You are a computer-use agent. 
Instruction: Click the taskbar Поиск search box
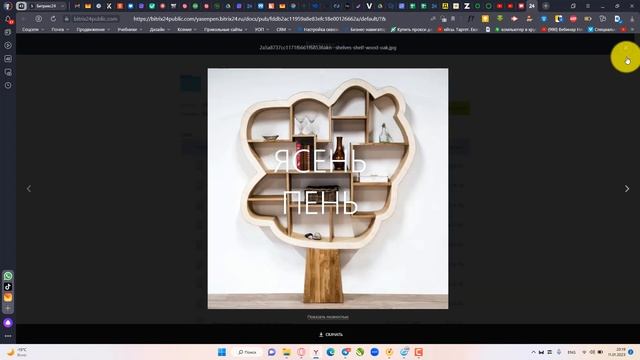(x=248, y=352)
